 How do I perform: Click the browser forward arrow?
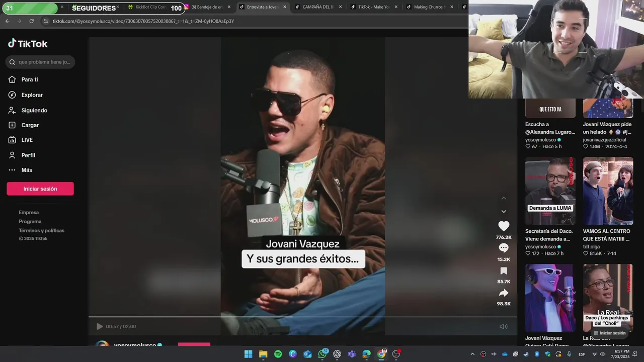tap(19, 21)
